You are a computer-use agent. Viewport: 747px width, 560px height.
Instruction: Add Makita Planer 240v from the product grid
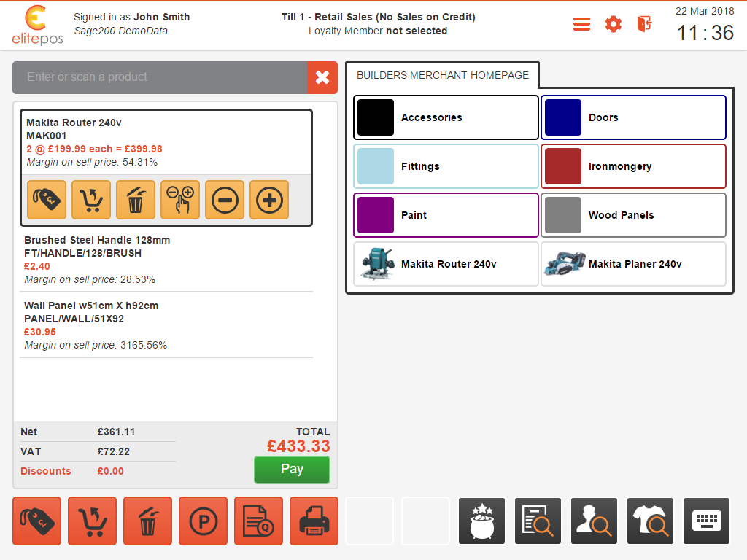(634, 264)
